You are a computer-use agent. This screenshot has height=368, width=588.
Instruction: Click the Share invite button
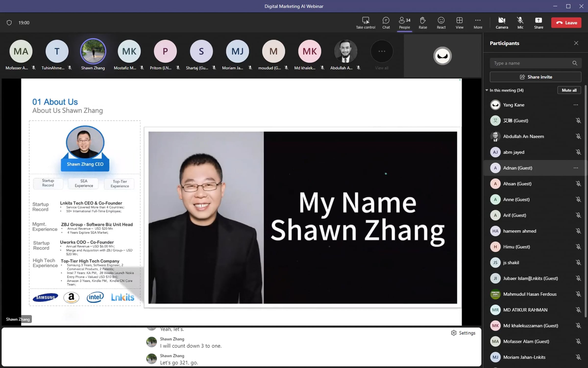tap(535, 77)
